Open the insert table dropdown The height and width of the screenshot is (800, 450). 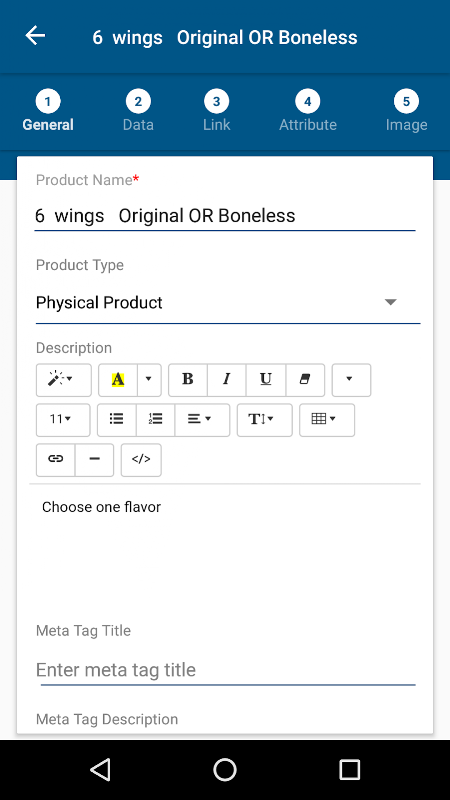[327, 420]
